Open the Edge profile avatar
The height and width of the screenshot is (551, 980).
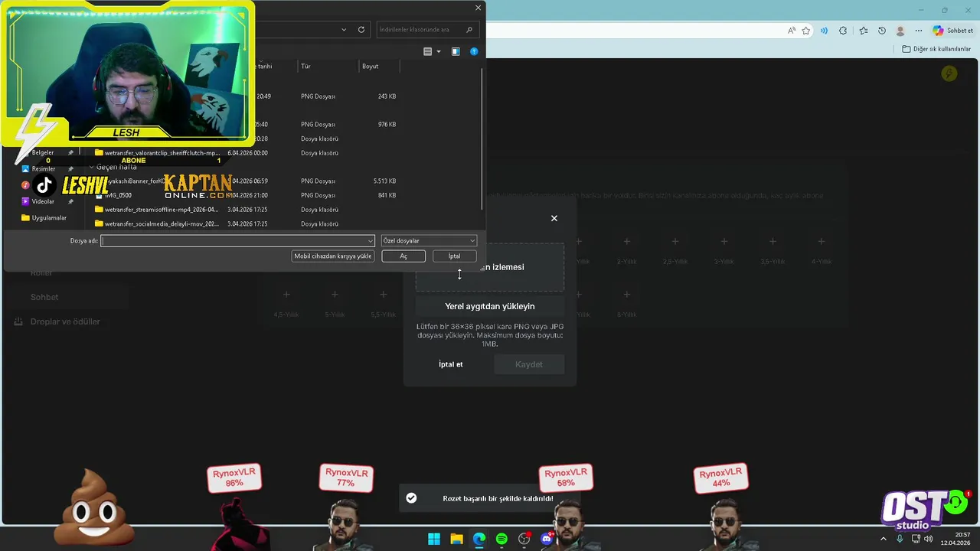[900, 31]
